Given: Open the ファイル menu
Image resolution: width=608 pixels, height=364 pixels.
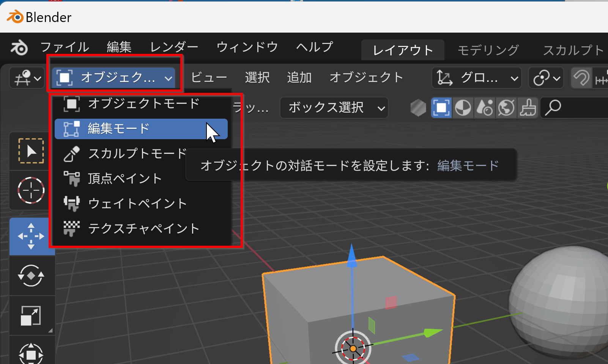Looking at the screenshot, I should tap(65, 47).
